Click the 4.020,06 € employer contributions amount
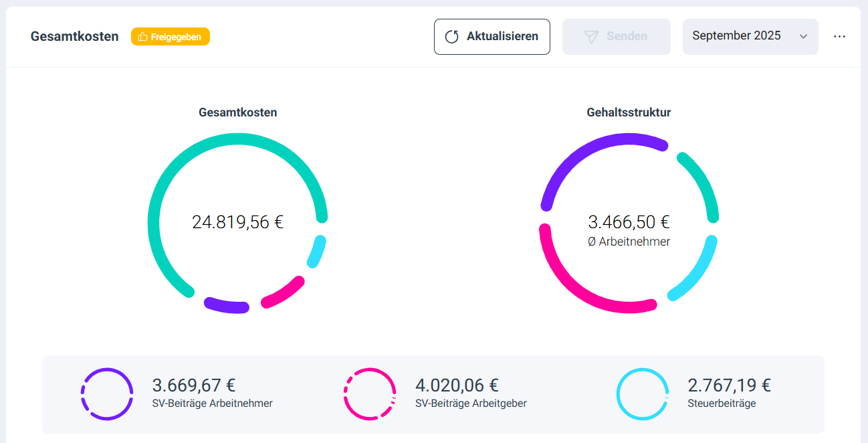 (457, 385)
